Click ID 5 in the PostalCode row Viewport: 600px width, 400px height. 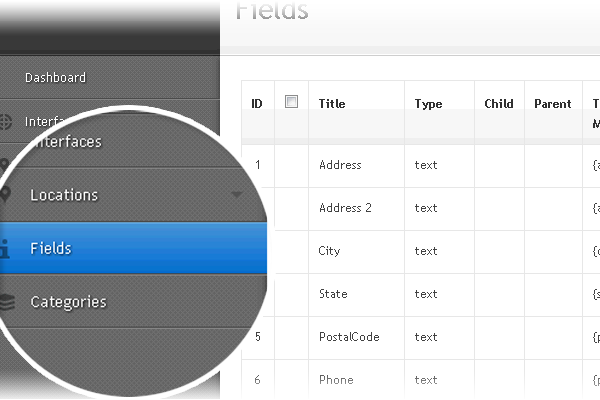[x=258, y=337]
